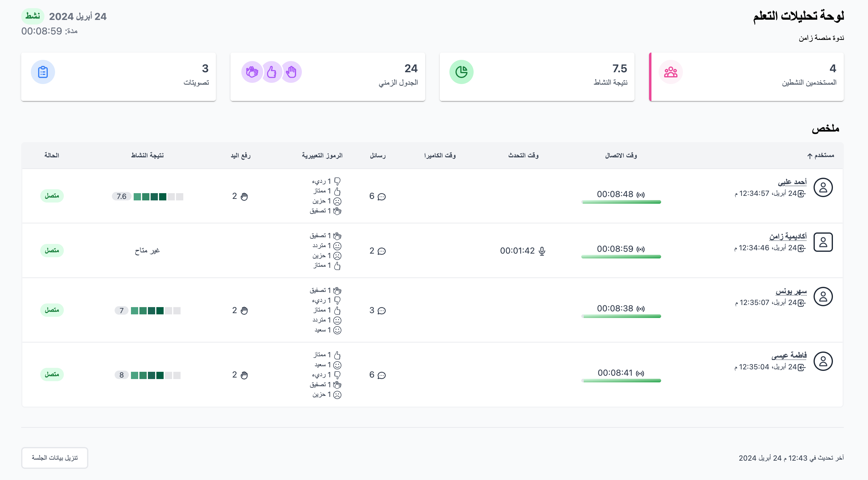Click the pink active users group icon

[671, 72]
